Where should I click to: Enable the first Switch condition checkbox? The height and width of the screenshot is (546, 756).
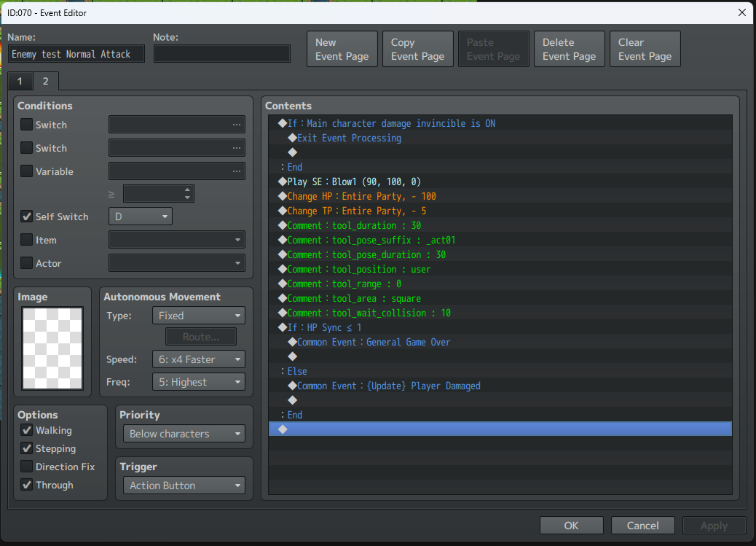tap(26, 125)
